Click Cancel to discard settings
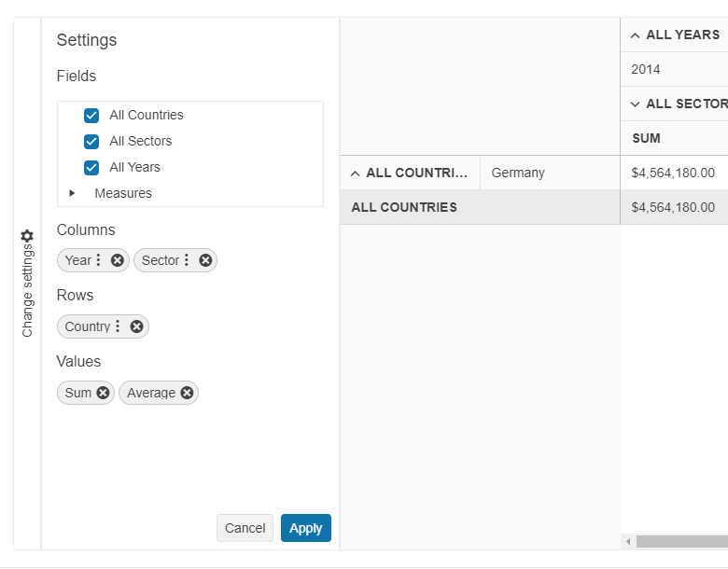This screenshot has width=728, height=569. (245, 528)
